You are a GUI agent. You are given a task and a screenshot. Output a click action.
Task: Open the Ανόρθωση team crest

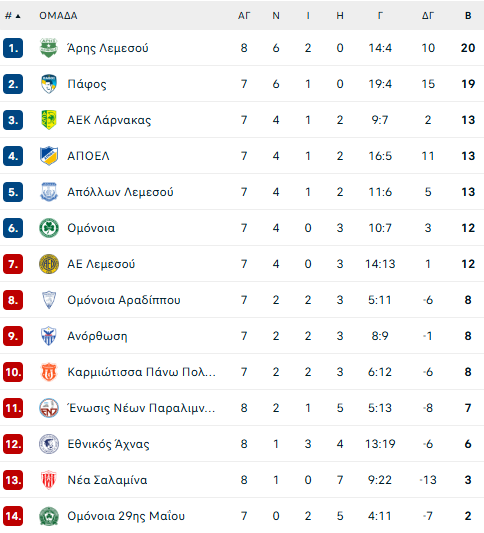49,336
